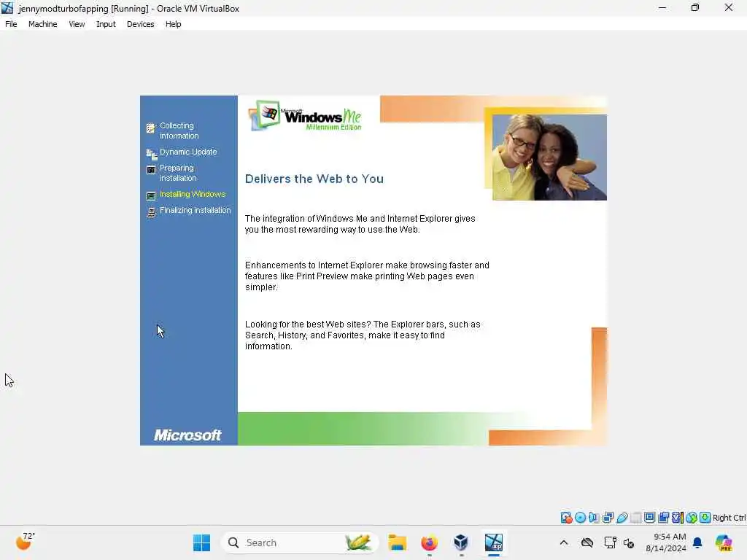This screenshot has height=560, width=747.
Task: Open the 9:54 AM clock and calendar
Action: [x=665, y=542]
